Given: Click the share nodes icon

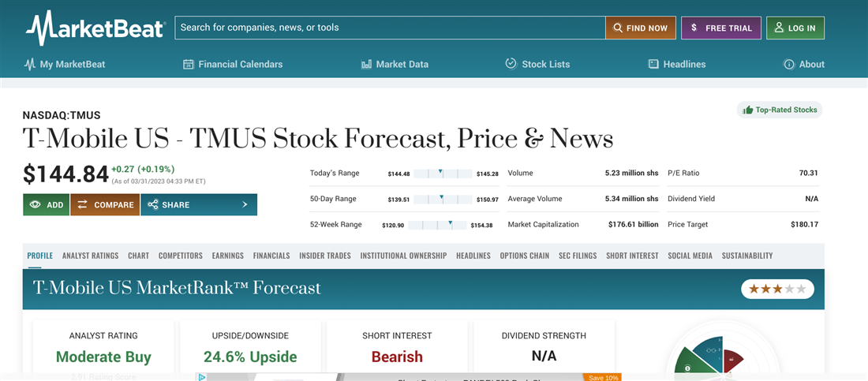Looking at the screenshot, I should coord(153,205).
